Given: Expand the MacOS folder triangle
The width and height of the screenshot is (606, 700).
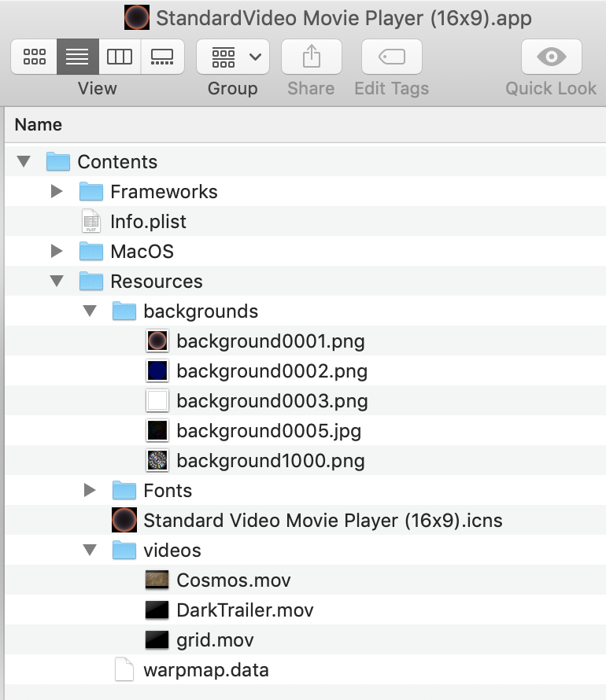Looking at the screenshot, I should (x=57, y=251).
